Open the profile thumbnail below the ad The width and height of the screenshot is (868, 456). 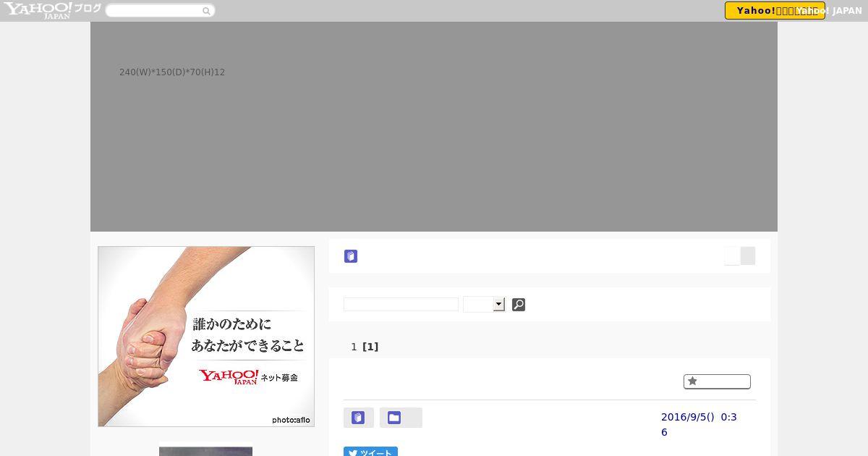205,450
